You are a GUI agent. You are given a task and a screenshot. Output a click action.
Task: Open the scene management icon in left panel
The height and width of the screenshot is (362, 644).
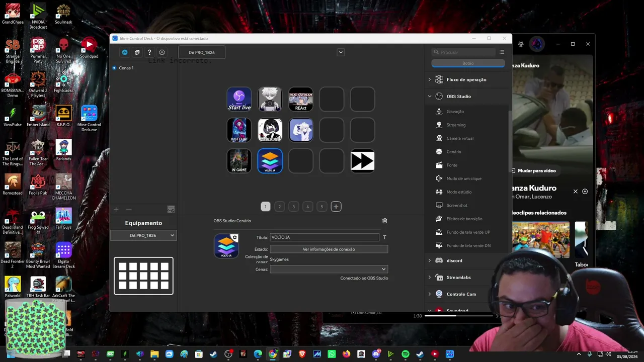click(171, 209)
